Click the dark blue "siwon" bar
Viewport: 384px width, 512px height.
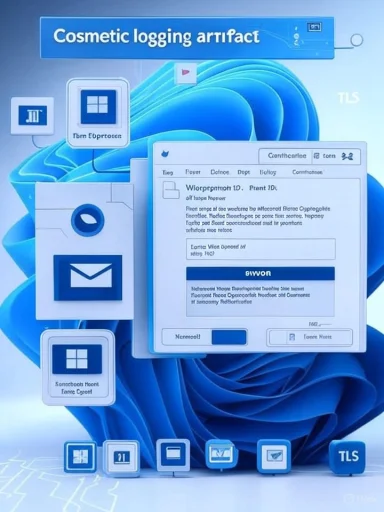[260, 273]
